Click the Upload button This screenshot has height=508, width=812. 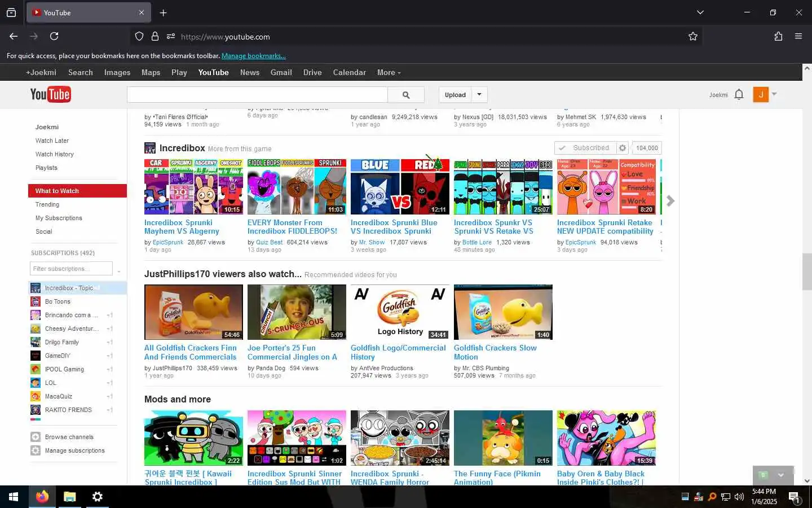click(455, 95)
